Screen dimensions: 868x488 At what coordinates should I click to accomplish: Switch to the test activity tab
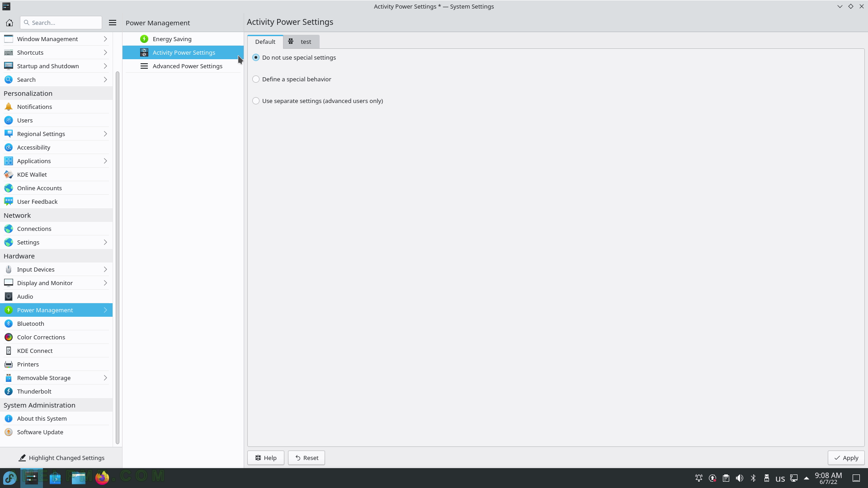point(301,42)
